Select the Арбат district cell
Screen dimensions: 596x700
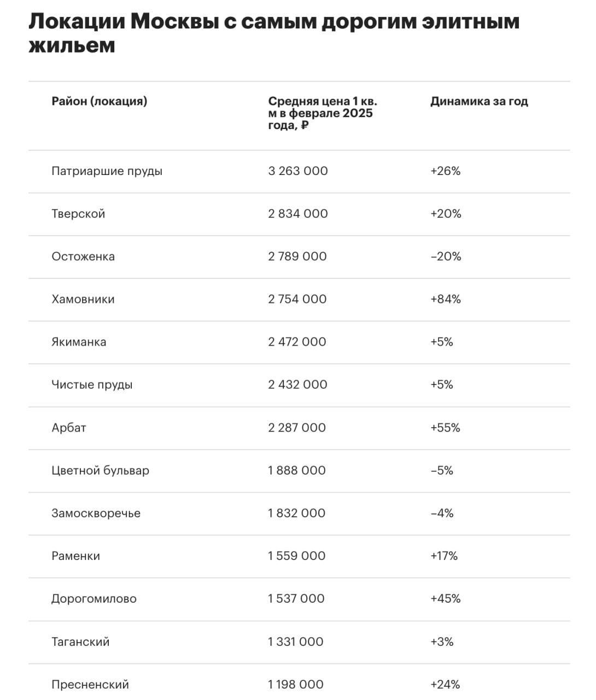69,428
